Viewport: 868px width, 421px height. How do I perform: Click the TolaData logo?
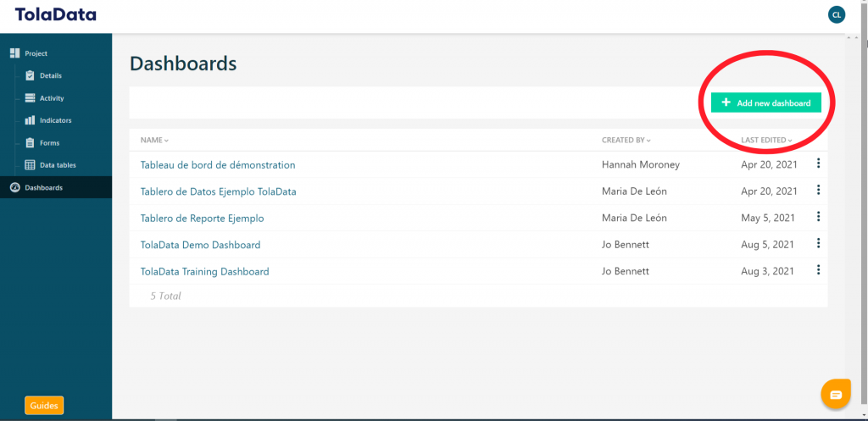coord(55,15)
